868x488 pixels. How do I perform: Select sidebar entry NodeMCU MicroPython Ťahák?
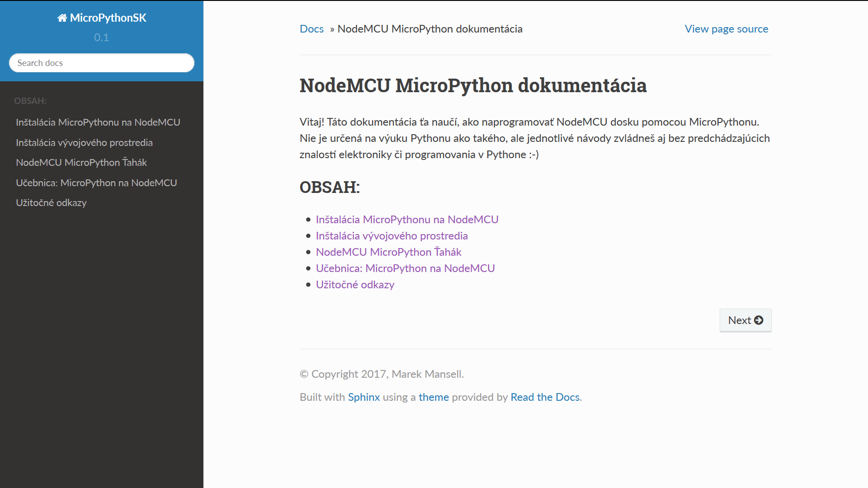pos(81,163)
